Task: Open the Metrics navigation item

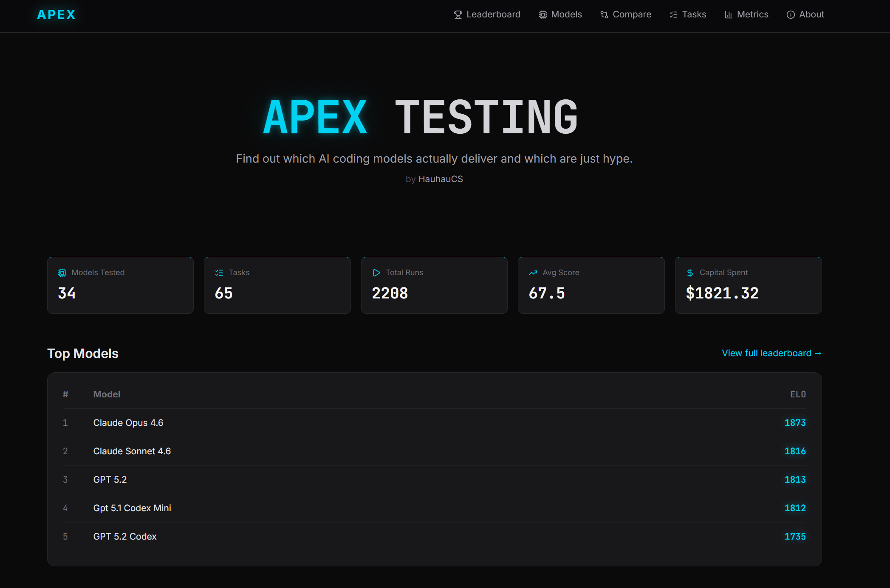Action: tap(752, 14)
